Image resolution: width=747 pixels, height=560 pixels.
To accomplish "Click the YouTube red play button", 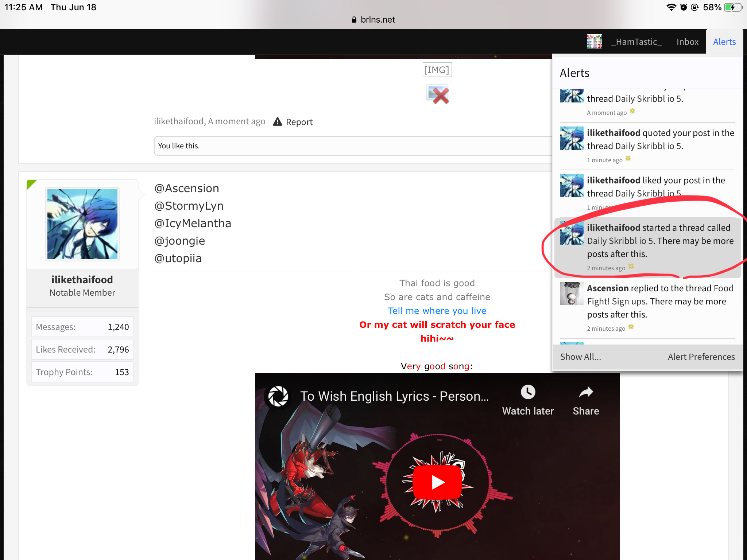I will 437,482.
